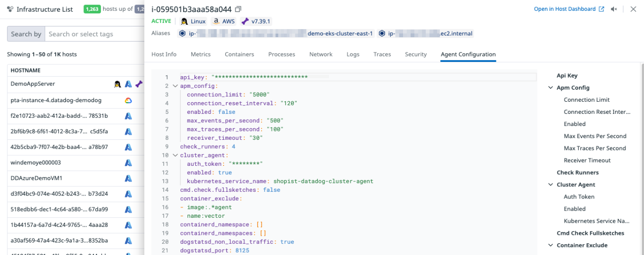Click the Infrastructure List nodes icon
The height and width of the screenshot is (255, 644).
coord(10,9)
